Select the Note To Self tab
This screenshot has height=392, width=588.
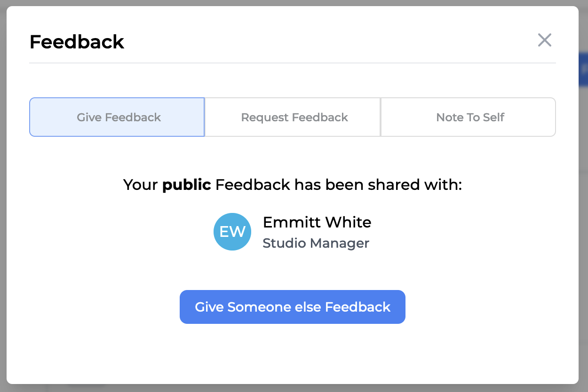pos(469,118)
